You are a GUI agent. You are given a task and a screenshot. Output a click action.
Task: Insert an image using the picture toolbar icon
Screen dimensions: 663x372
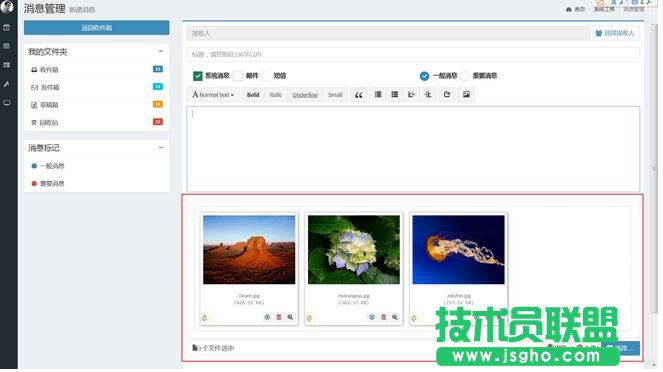point(466,94)
